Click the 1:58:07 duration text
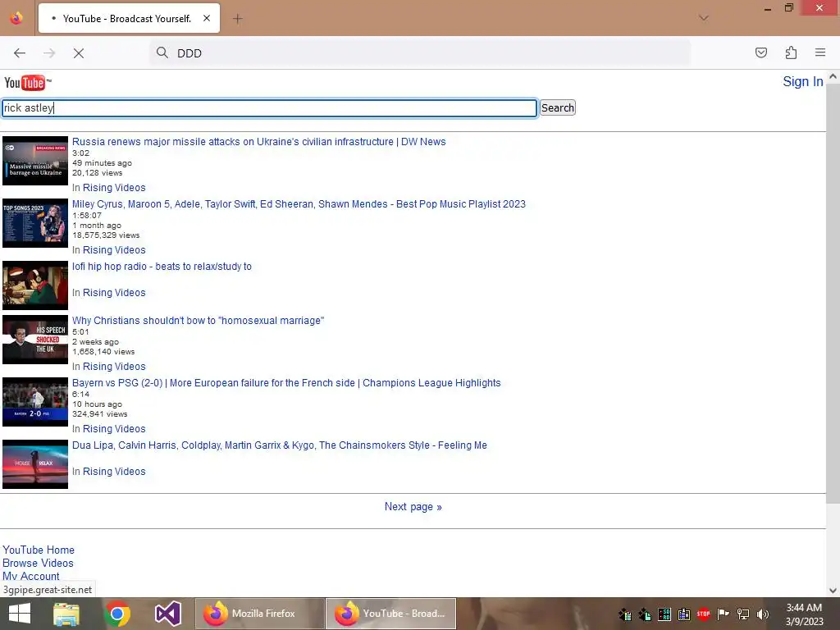 click(x=87, y=216)
